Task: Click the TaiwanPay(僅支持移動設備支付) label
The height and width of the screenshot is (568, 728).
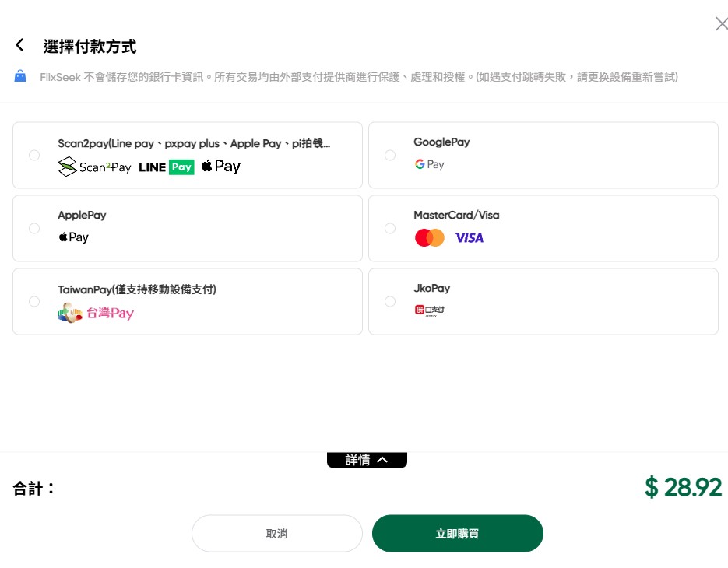Action: (137, 289)
